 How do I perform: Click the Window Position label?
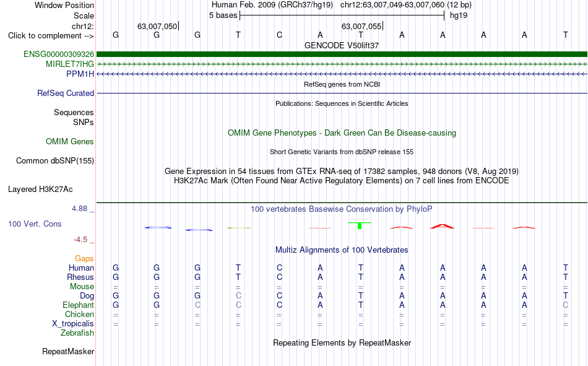point(64,5)
